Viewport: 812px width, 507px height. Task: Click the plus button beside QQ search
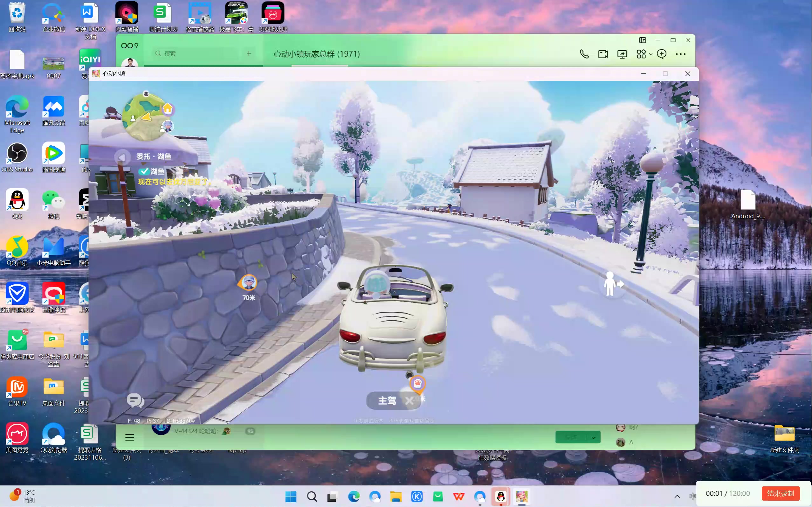coord(249,53)
